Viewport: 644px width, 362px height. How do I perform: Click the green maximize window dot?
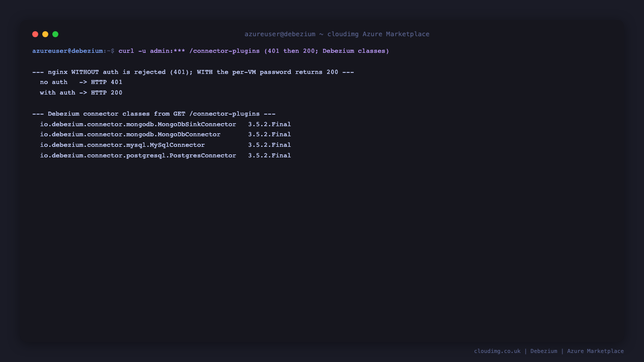coord(55,34)
